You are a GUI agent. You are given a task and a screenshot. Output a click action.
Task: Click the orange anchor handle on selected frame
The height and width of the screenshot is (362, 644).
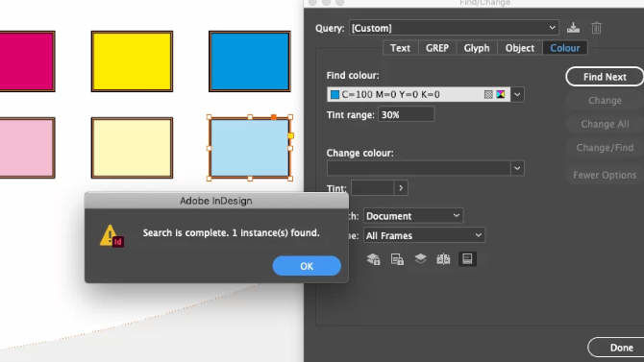(274, 117)
